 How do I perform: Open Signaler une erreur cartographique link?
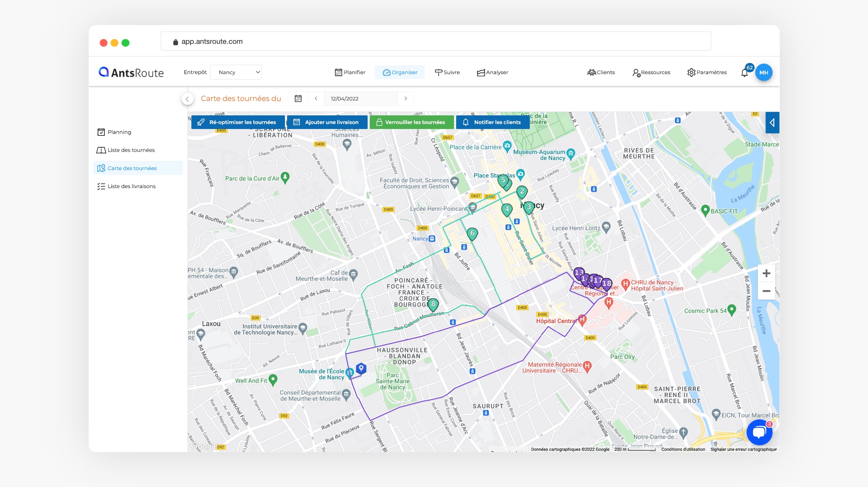pos(744,449)
